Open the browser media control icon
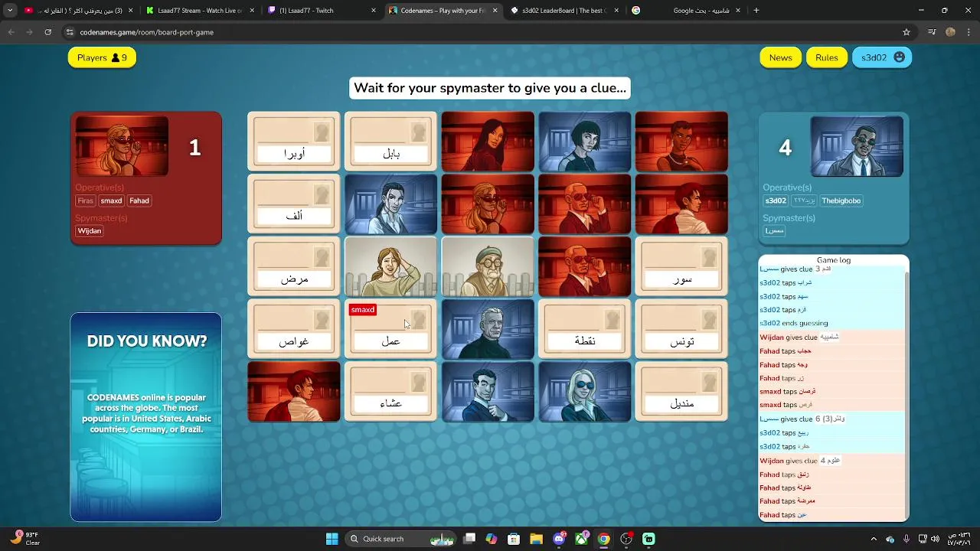Viewport: 980px width, 551px height. [x=932, y=32]
